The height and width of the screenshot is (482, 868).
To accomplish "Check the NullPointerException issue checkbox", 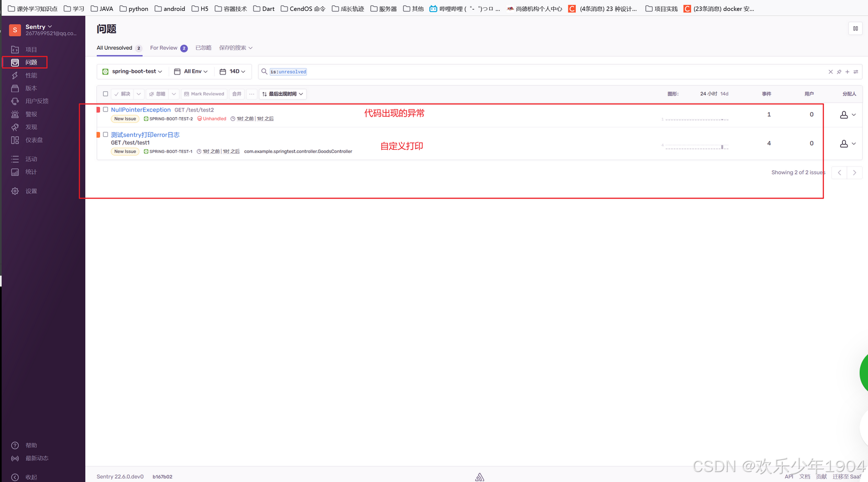I will click(105, 109).
